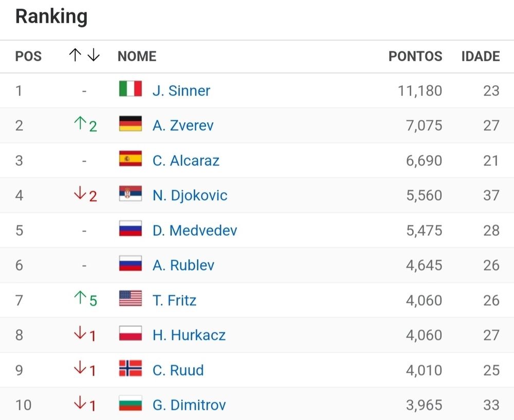Click the up-down arrows column header
This screenshot has height=420, width=514.
click(x=84, y=55)
